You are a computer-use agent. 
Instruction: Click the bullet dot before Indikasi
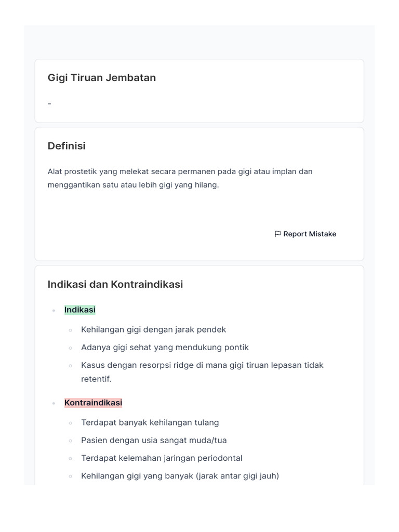tap(54, 310)
